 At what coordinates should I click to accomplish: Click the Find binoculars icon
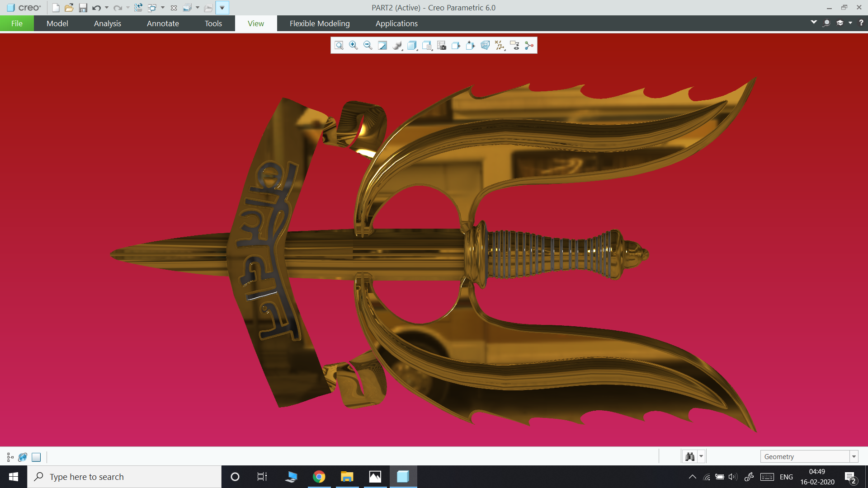pyautogui.click(x=690, y=456)
